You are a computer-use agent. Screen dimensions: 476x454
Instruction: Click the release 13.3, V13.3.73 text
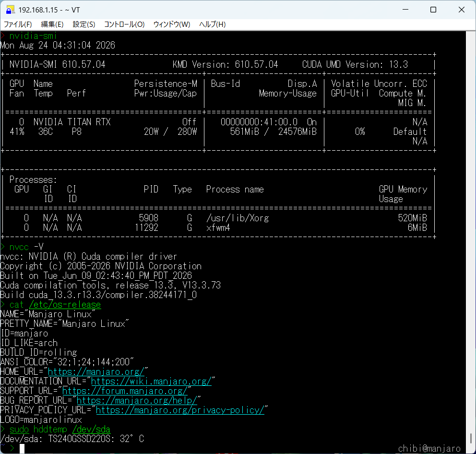[x=168, y=285]
